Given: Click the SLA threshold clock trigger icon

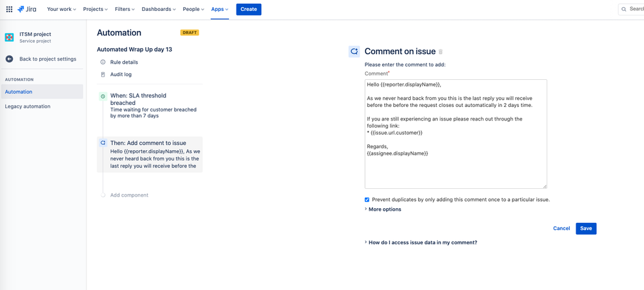Looking at the screenshot, I should 103,97.
